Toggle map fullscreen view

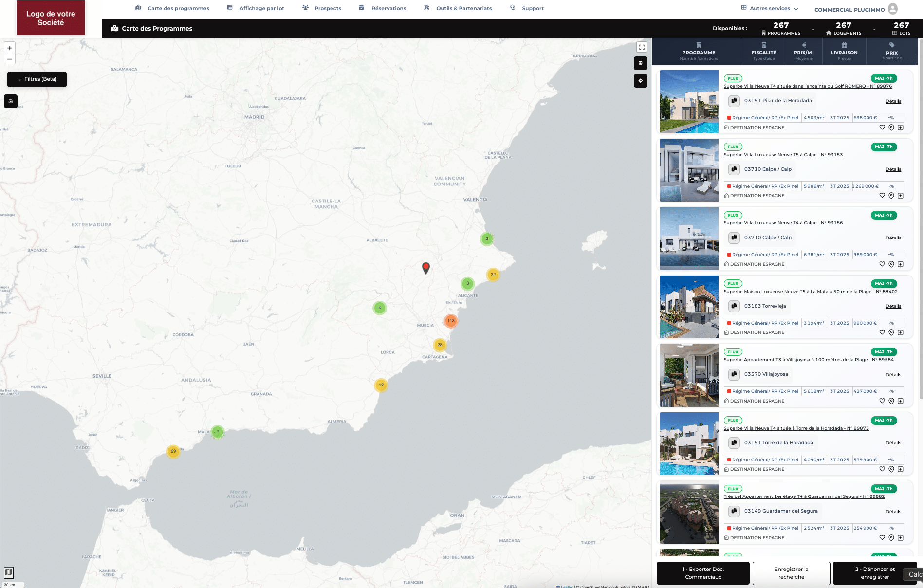coord(642,47)
